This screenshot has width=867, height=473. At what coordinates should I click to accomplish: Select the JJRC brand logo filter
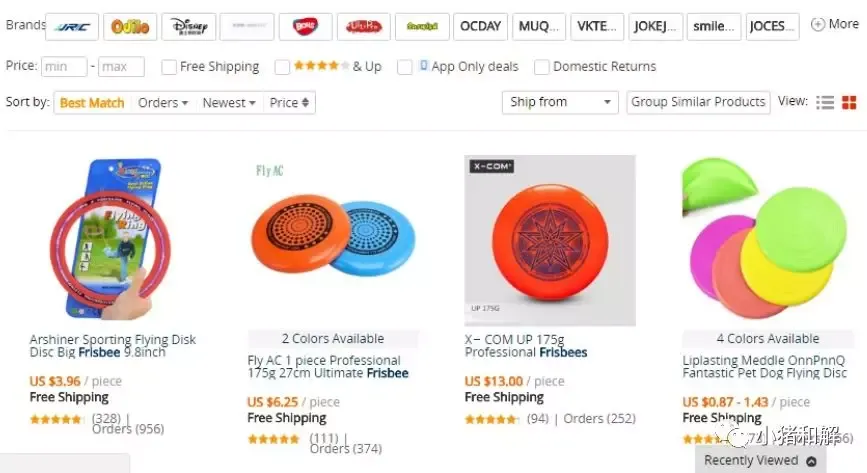coord(72,27)
